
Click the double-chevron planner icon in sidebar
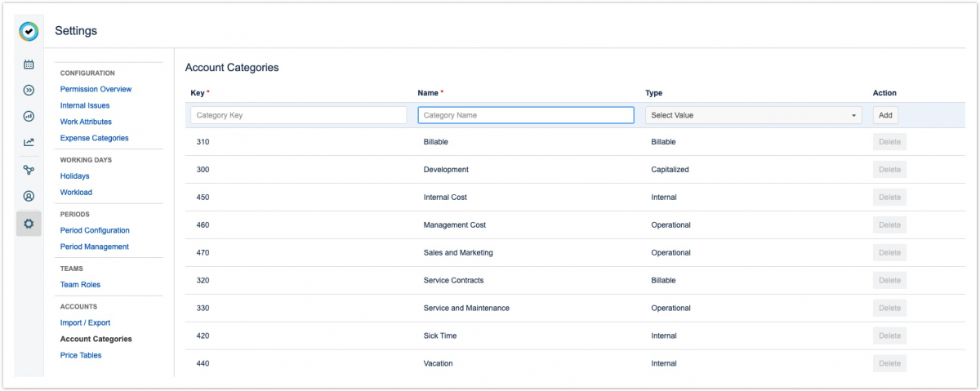point(29,91)
